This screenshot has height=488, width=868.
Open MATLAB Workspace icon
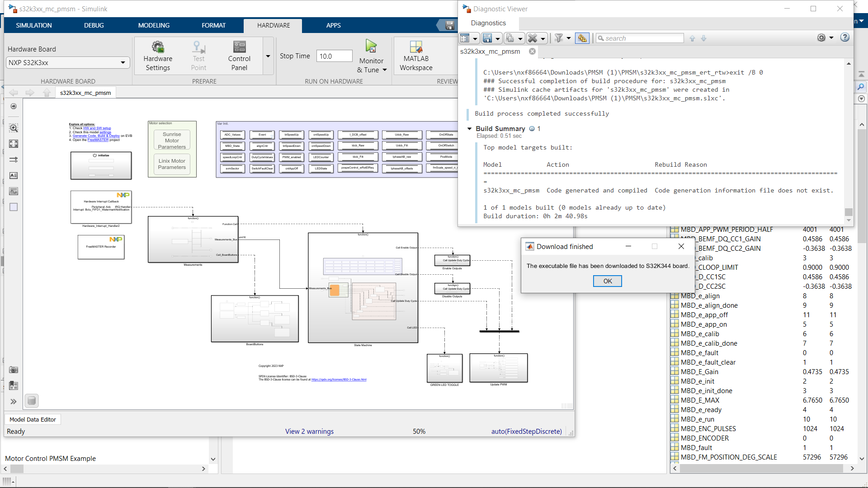click(x=415, y=47)
